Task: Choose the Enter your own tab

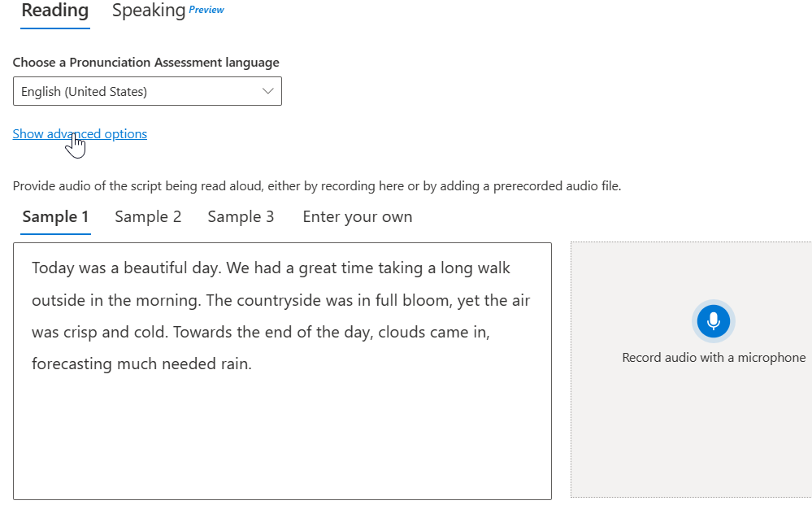Action: tap(357, 217)
